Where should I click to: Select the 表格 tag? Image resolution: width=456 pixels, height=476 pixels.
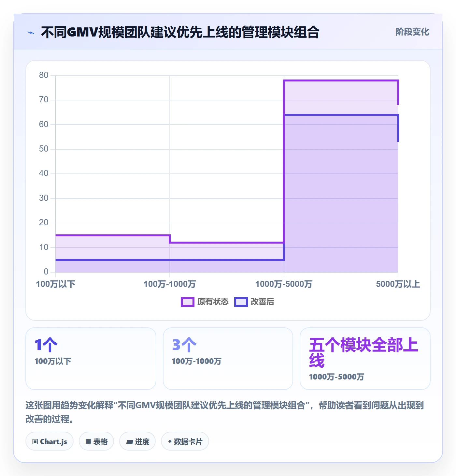(96, 441)
